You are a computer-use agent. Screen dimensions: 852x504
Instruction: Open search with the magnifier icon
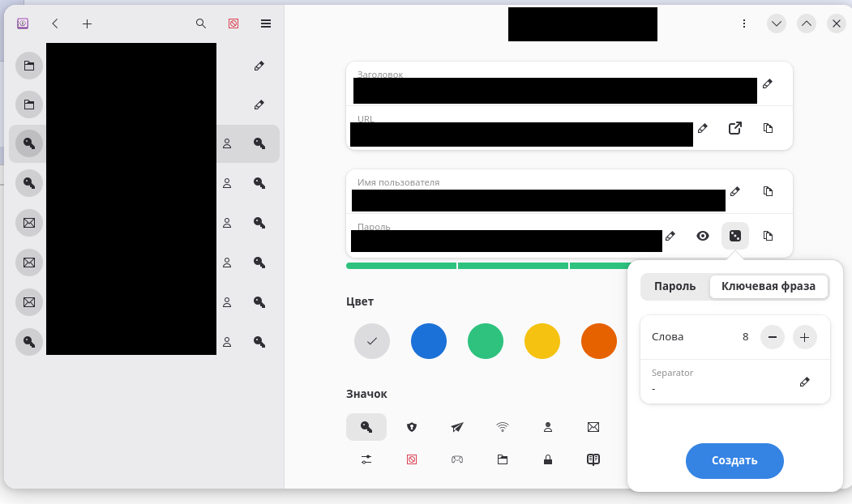(x=201, y=23)
